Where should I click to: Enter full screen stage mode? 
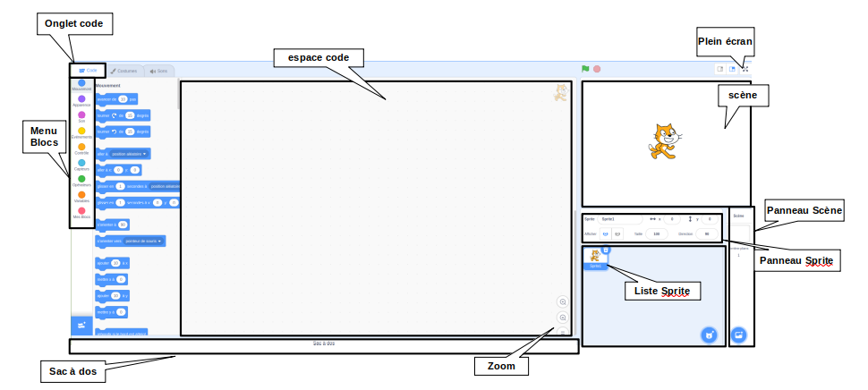point(745,69)
